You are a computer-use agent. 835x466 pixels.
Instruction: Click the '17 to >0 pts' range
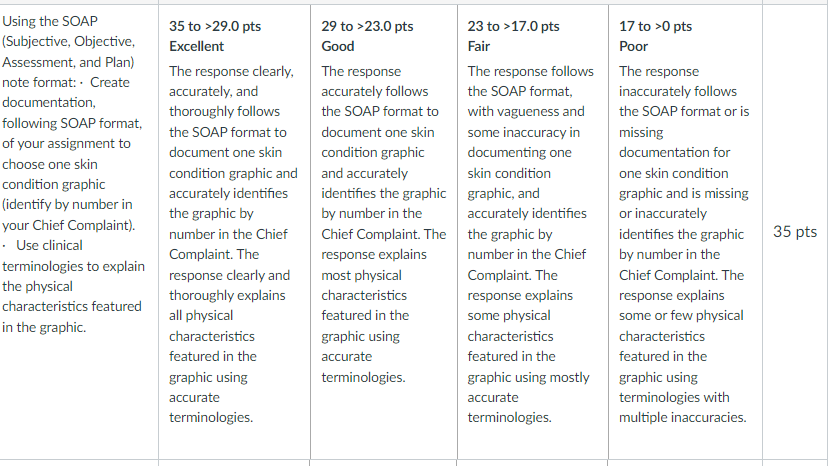click(655, 26)
